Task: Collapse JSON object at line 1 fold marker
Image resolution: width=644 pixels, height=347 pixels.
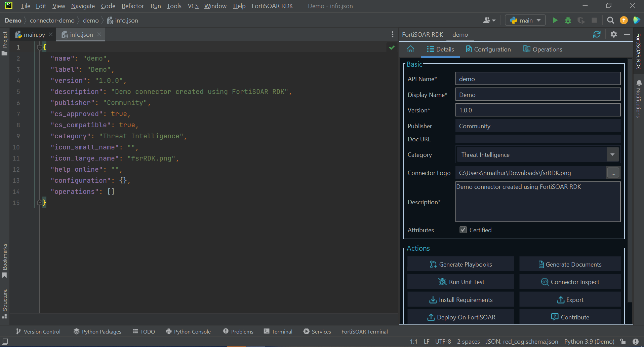Action: click(40, 47)
